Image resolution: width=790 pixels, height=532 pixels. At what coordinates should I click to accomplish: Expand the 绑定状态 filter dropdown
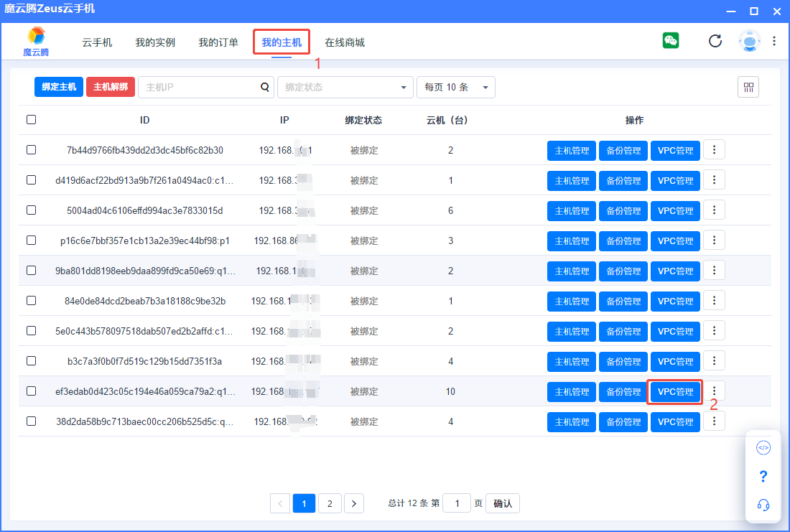345,88
